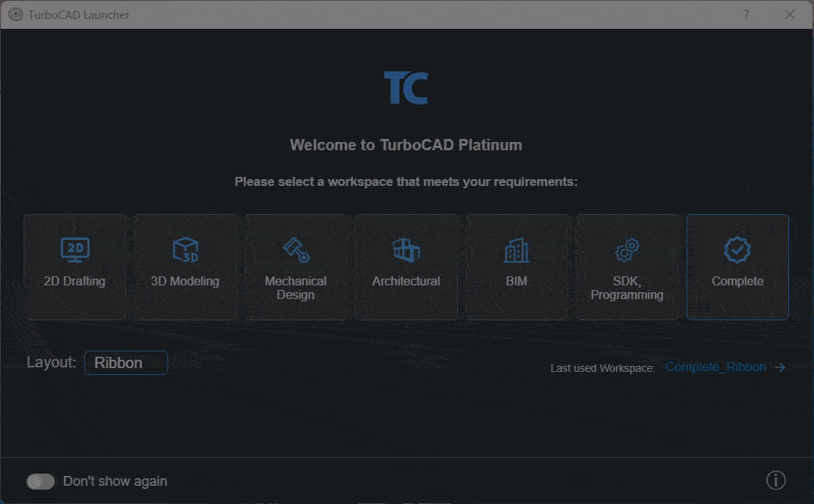The height and width of the screenshot is (504, 814).
Task: Click the question mark help icon
Action: (746, 14)
